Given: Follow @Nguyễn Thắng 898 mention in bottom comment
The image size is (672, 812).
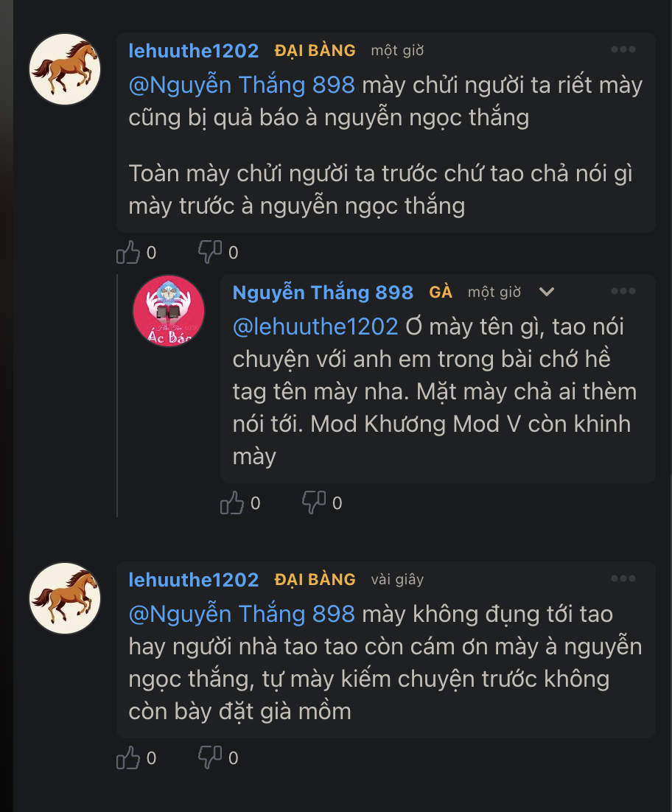Looking at the screenshot, I should (x=242, y=615).
